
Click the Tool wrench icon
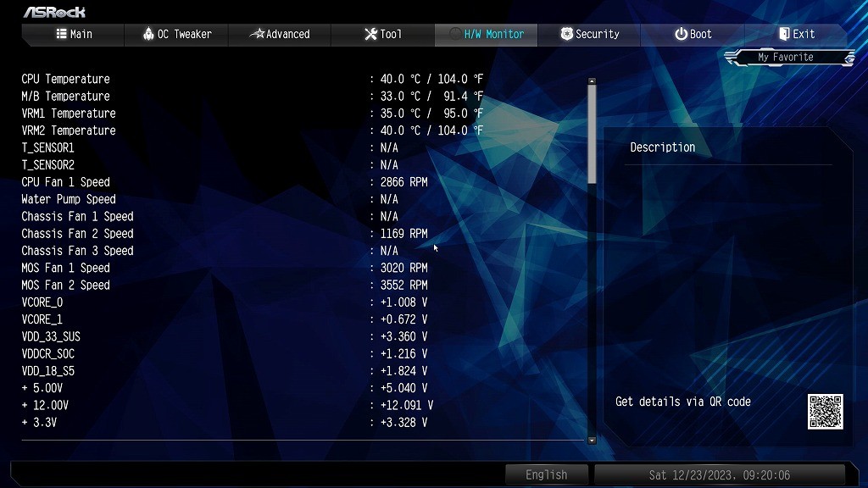(371, 34)
